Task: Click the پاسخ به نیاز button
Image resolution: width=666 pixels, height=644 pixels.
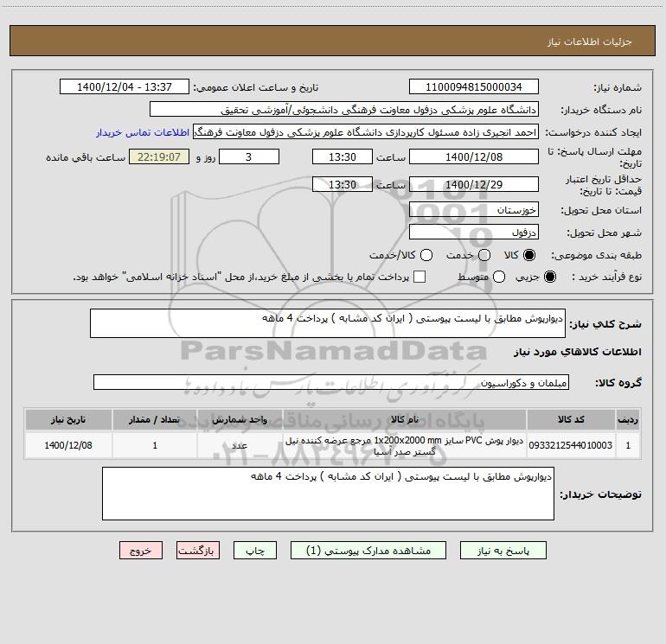Action: 503,551
